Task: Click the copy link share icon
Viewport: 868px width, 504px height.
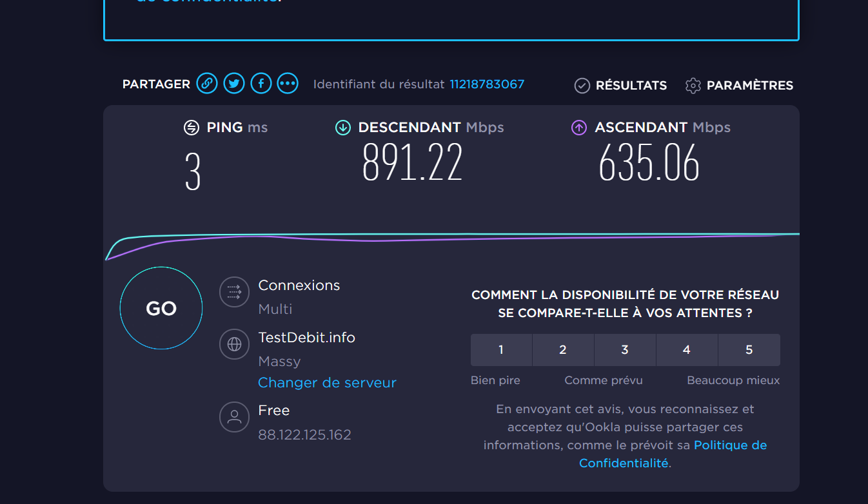Action: [207, 84]
